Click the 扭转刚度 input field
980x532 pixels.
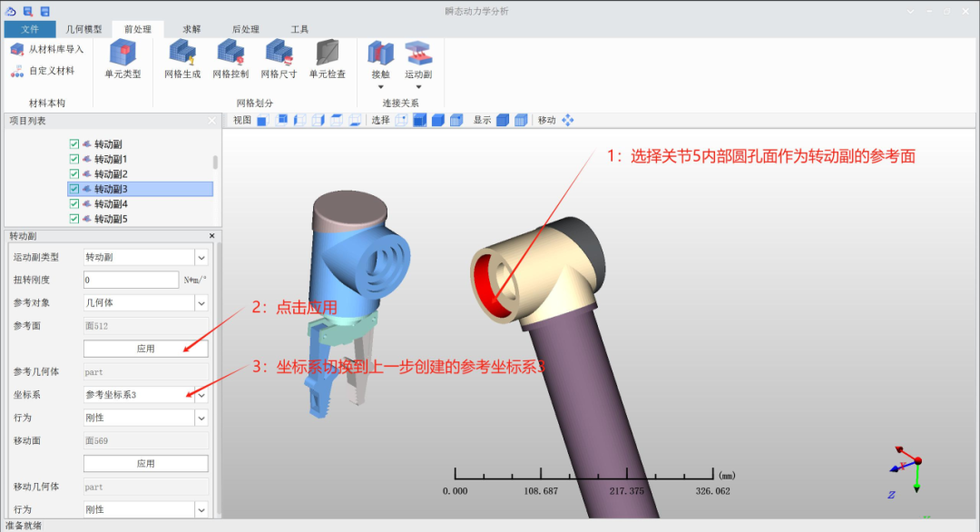point(132,280)
